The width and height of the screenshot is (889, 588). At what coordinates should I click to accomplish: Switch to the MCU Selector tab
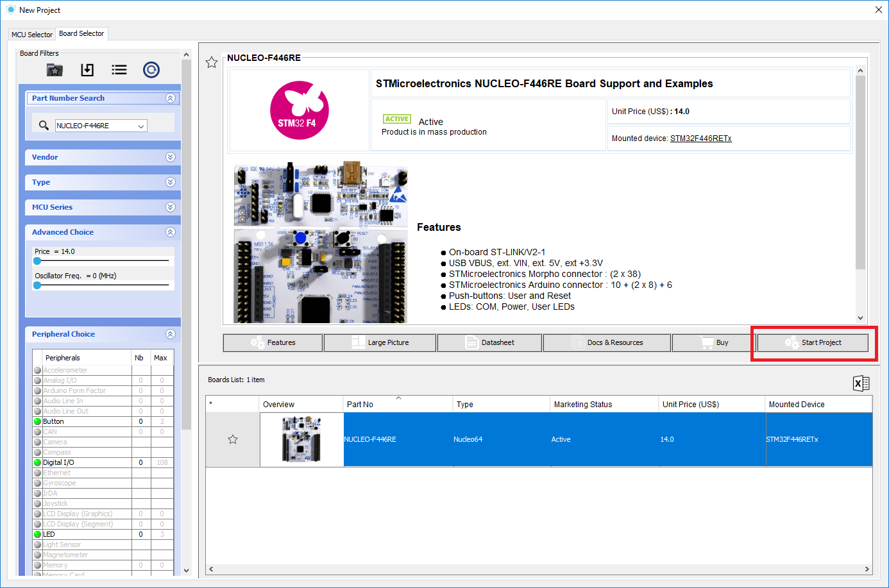(x=31, y=34)
